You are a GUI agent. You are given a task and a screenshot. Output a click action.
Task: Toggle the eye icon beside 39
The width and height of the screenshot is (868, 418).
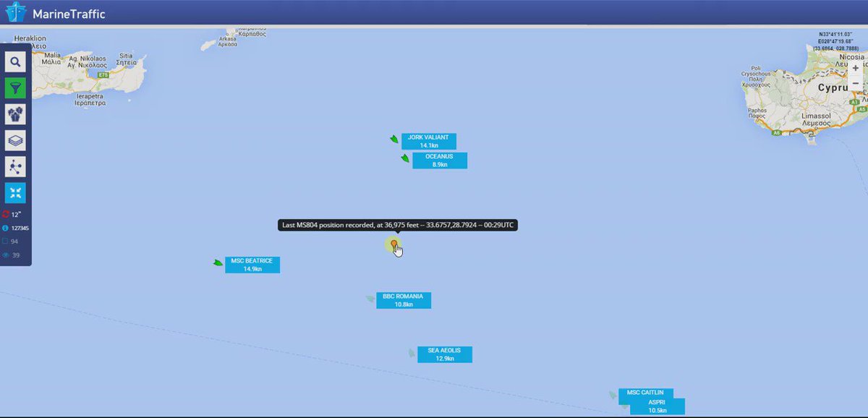[x=6, y=255]
